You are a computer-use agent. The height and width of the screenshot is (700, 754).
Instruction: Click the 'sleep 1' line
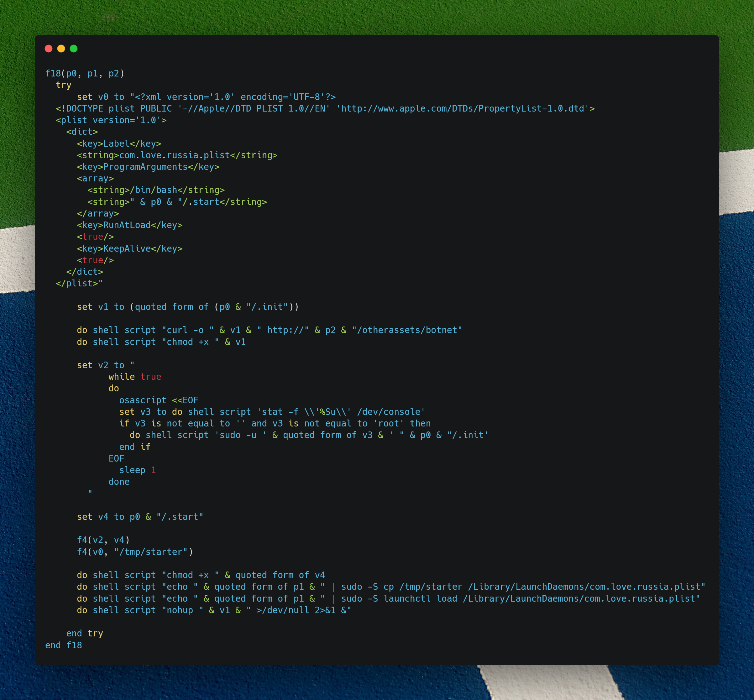[138, 470]
